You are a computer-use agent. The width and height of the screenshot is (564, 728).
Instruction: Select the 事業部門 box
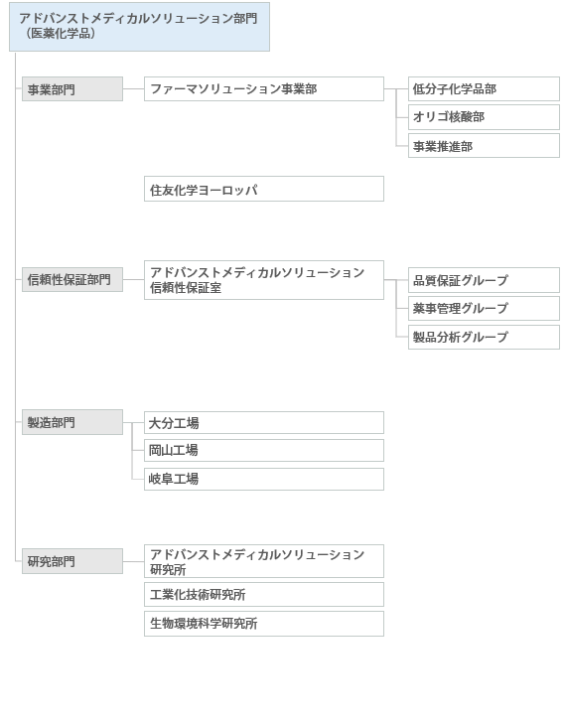pos(72,89)
